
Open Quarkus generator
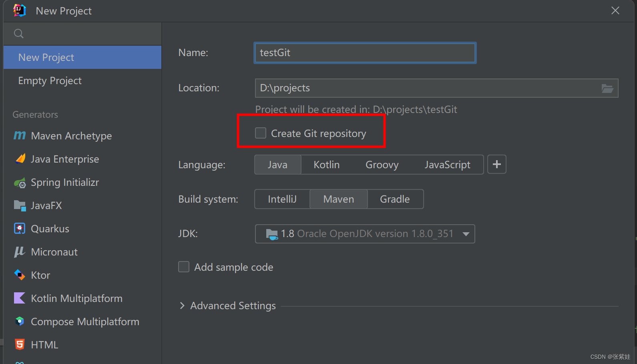82,229
